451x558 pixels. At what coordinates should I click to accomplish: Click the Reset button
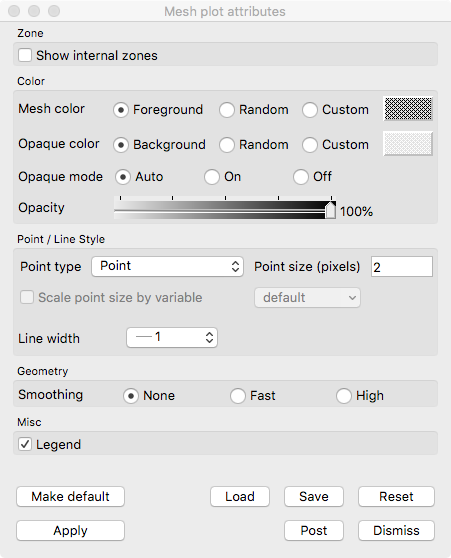pyautogui.click(x=397, y=496)
